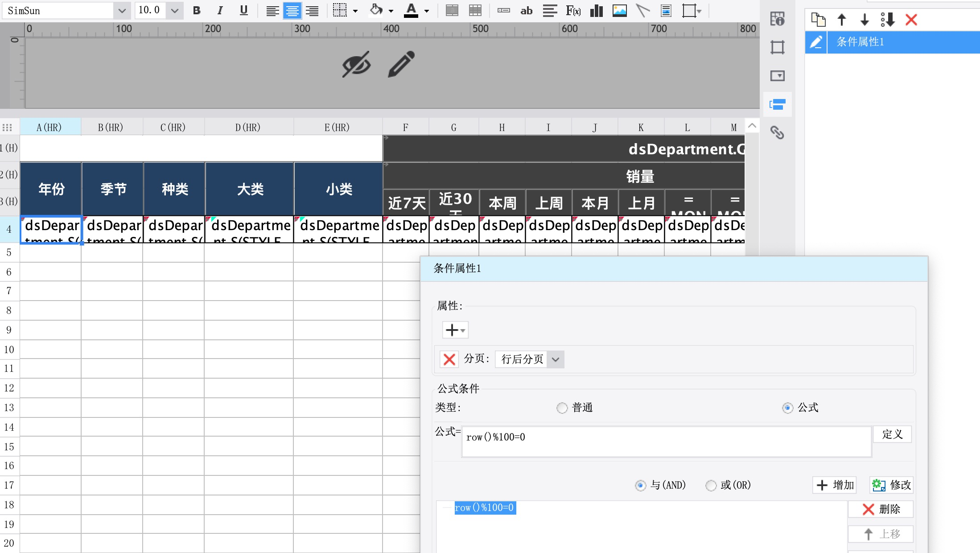Align cell text center
980x553 pixels.
pos(292,10)
